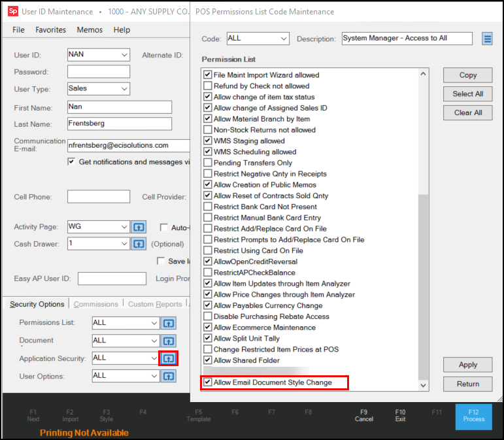Image resolution: width=504 pixels, height=440 pixels.
Task: Expand the User ID dropdown
Action: point(124,55)
